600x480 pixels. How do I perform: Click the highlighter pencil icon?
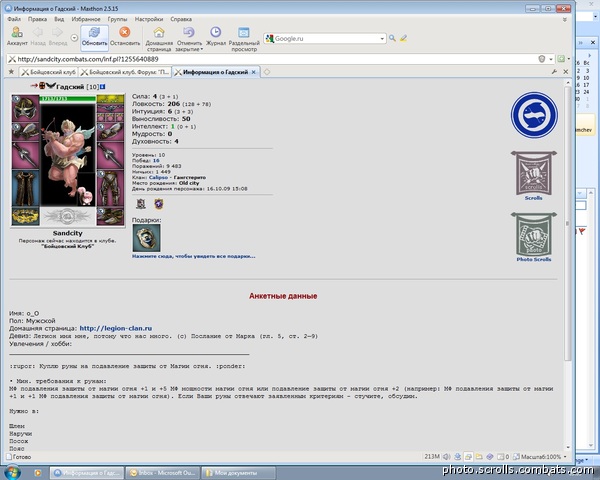click(403, 38)
